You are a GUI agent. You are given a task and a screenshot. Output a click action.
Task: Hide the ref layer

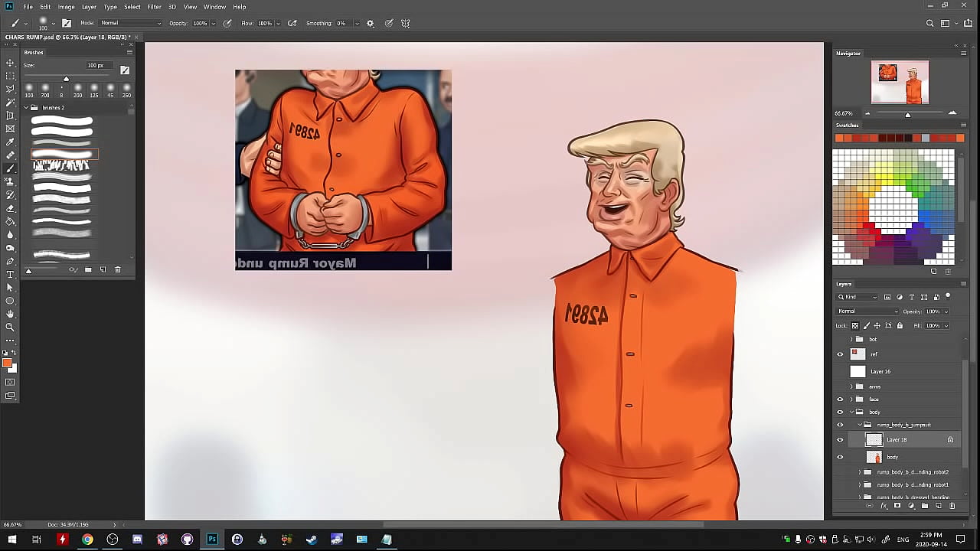click(840, 354)
